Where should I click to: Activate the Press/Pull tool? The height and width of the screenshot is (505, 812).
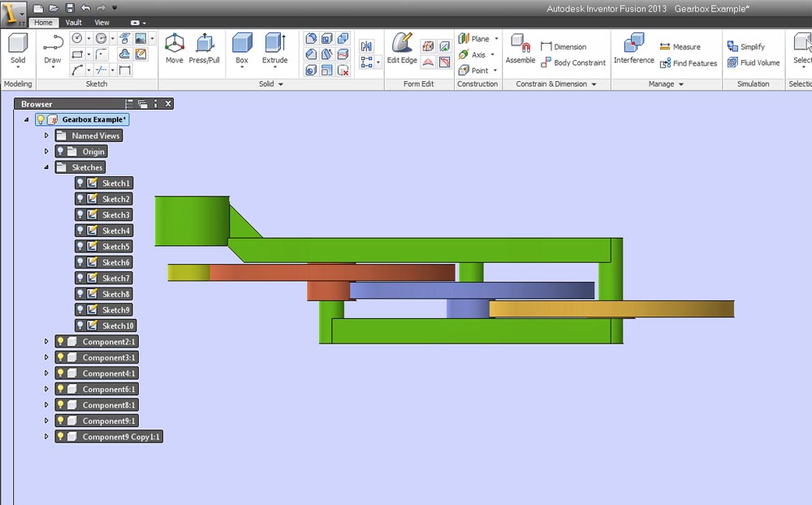(204, 48)
